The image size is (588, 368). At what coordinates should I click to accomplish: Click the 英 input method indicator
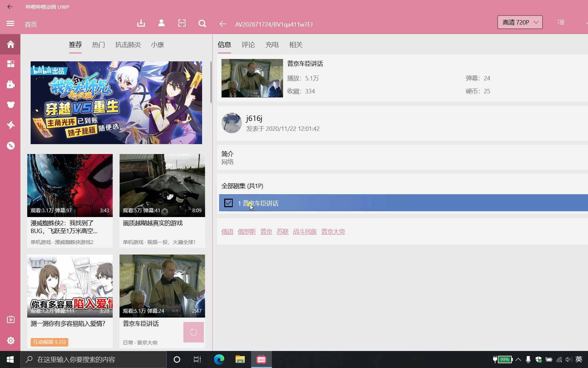pos(579,359)
